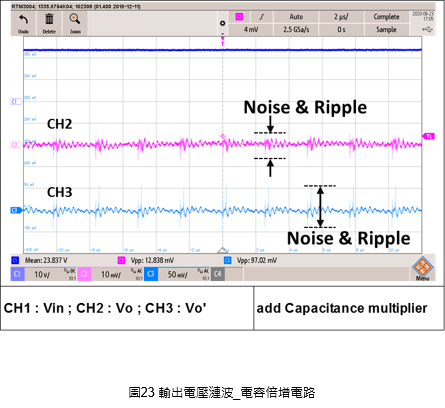The image size is (445, 408).
Task: Toggle channel C3 button
Action: pyautogui.click(x=151, y=274)
